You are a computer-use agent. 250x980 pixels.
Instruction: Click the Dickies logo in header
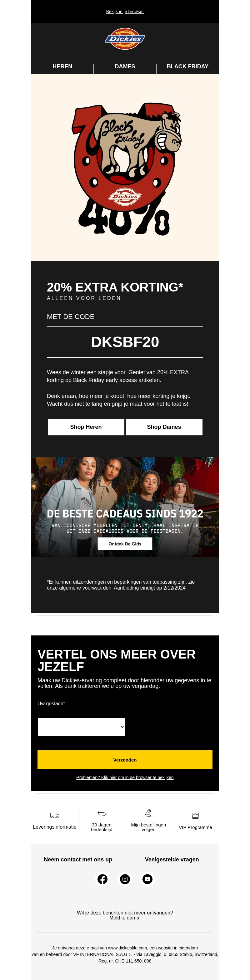click(x=125, y=39)
